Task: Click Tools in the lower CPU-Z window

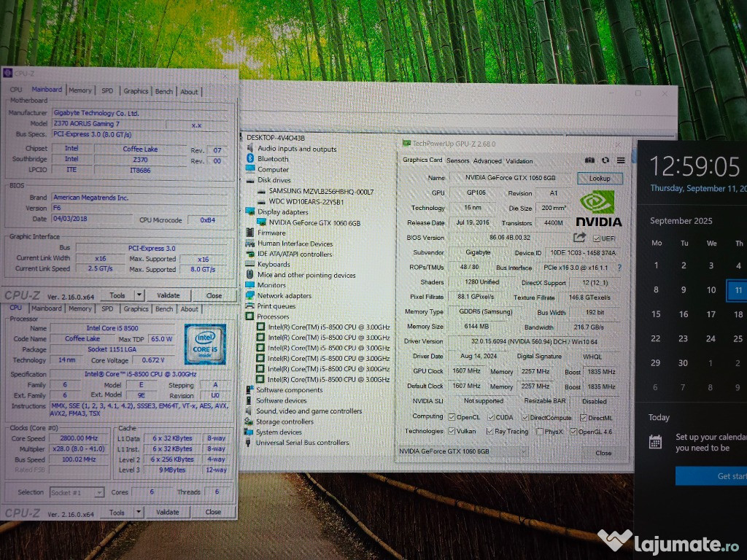Action: [x=117, y=513]
